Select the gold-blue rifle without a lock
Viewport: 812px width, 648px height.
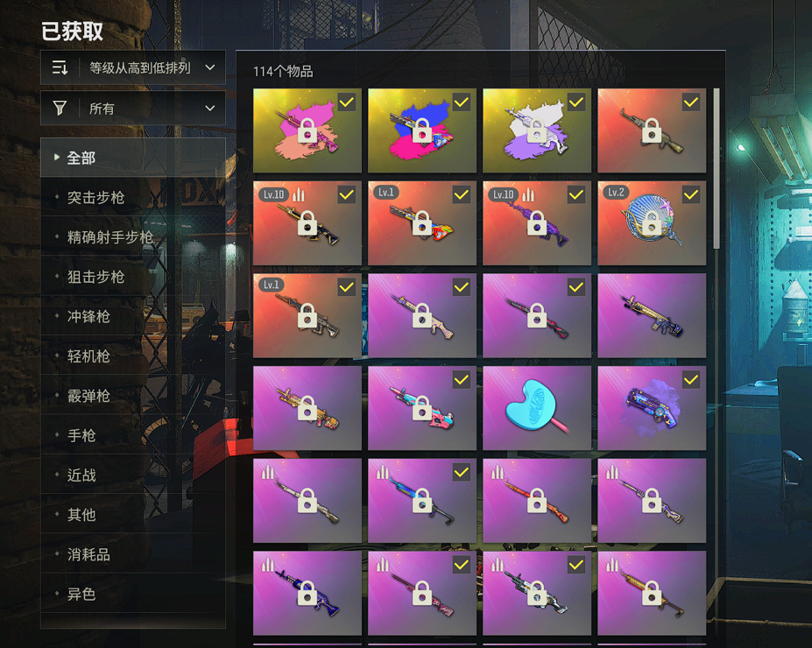652,315
